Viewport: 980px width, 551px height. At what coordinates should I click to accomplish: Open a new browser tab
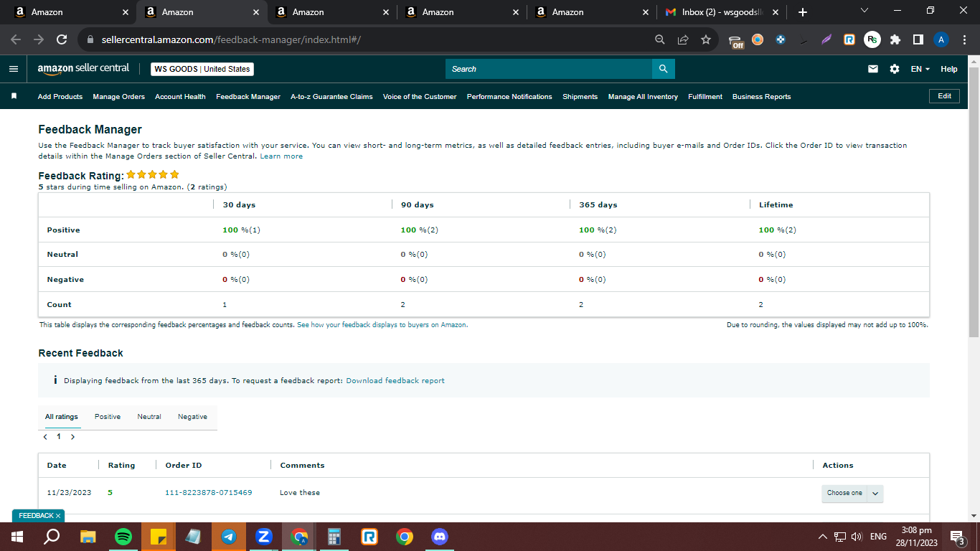(x=802, y=12)
